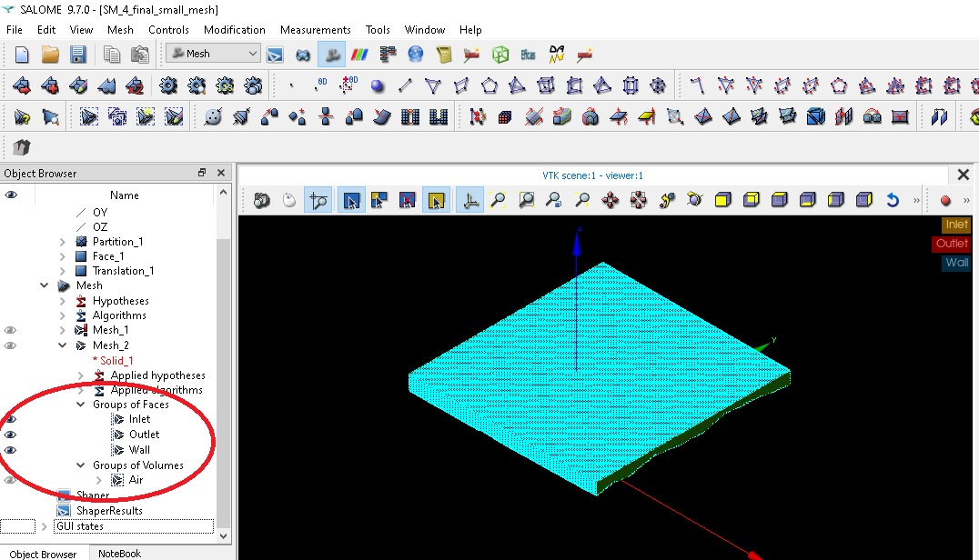979x560 pixels.
Task: Open the module selector combo box showing Mesh
Action: pos(213,54)
